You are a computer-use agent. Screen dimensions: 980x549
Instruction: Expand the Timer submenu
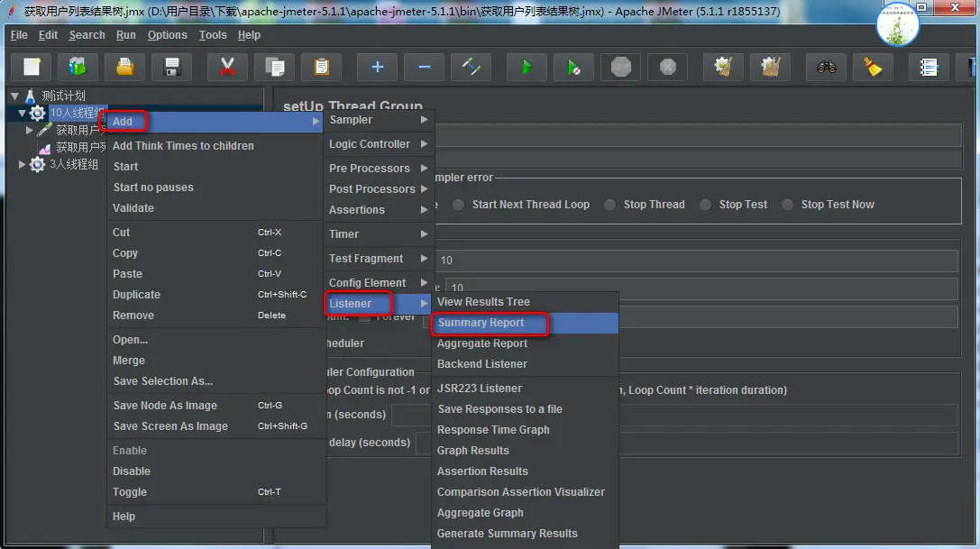[x=378, y=233]
